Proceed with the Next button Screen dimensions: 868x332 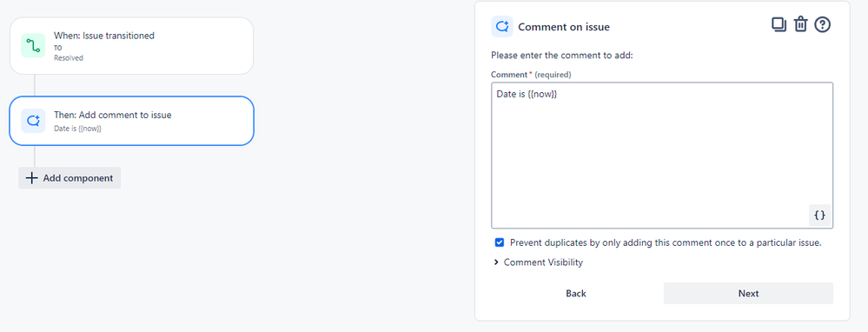(748, 293)
